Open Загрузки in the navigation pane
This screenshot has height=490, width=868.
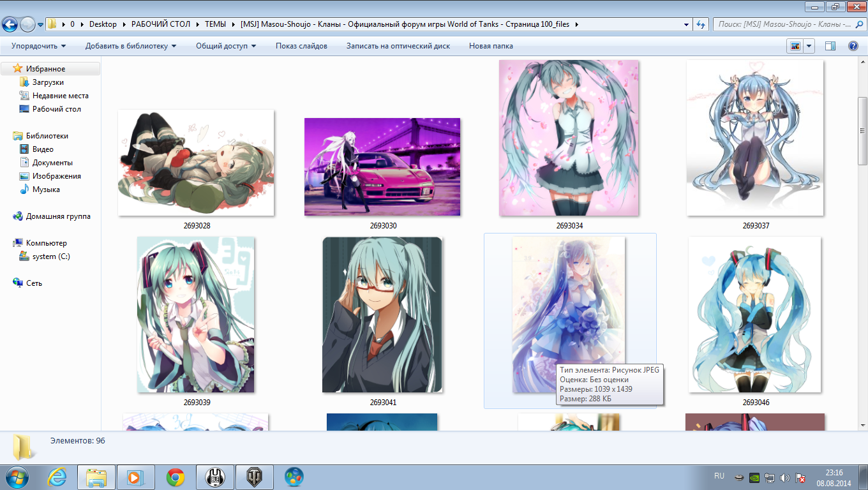tap(48, 82)
